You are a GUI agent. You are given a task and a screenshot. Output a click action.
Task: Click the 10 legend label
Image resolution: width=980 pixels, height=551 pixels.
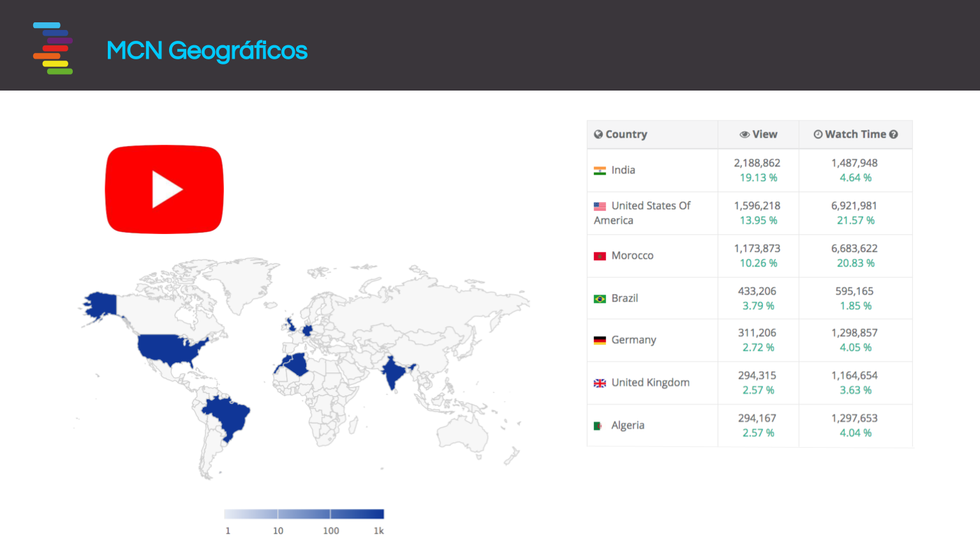click(x=278, y=531)
